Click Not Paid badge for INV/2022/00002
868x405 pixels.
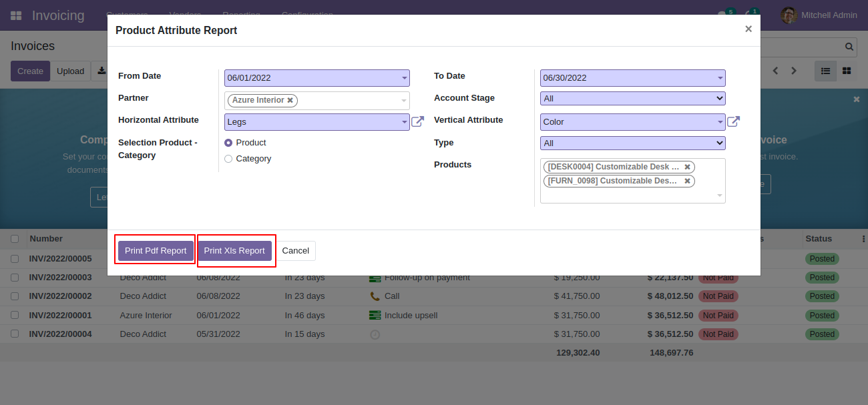(718, 296)
